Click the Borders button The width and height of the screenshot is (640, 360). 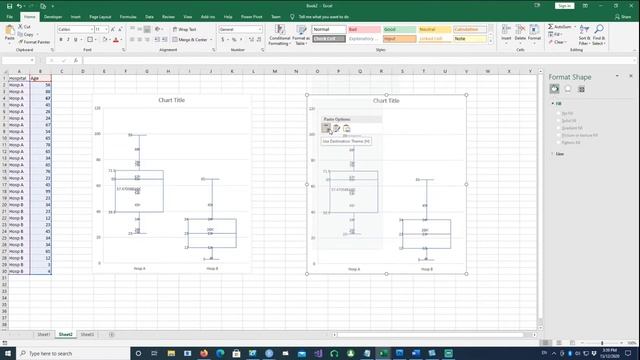tap(90, 40)
